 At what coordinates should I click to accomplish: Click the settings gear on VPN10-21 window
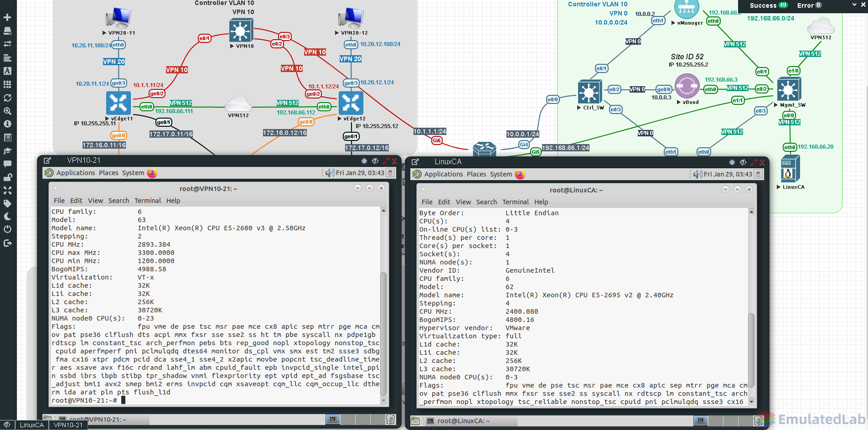pyautogui.click(x=364, y=161)
